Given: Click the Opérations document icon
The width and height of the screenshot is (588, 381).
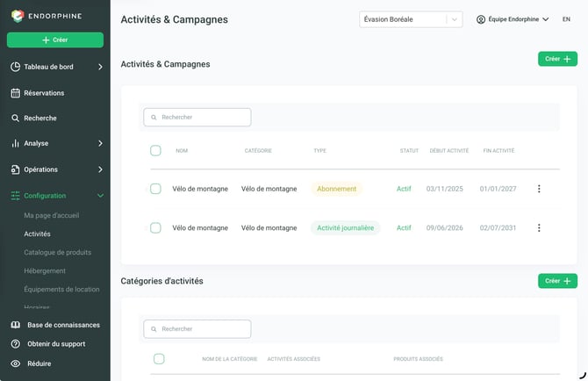Looking at the screenshot, I should point(15,169).
